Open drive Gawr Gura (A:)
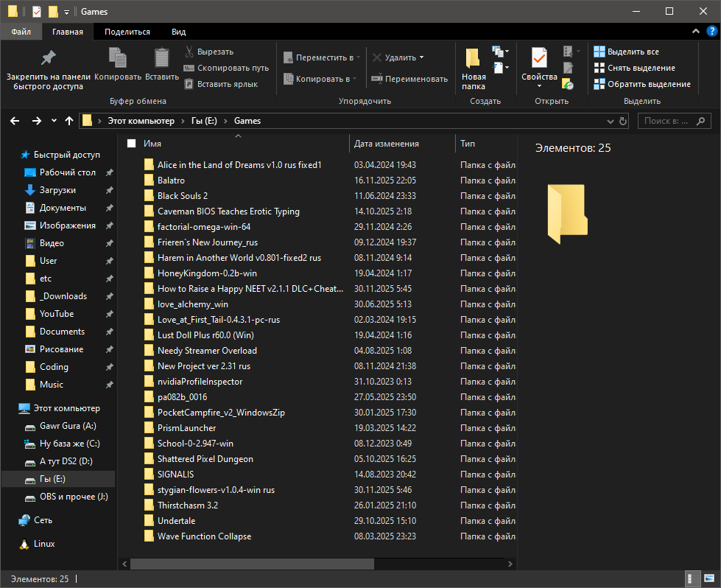 (x=60, y=426)
